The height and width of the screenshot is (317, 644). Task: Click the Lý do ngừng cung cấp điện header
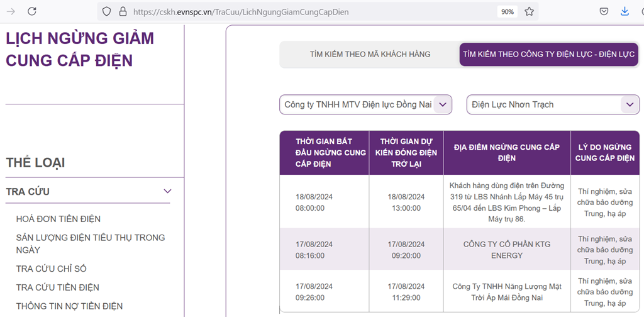605,153
